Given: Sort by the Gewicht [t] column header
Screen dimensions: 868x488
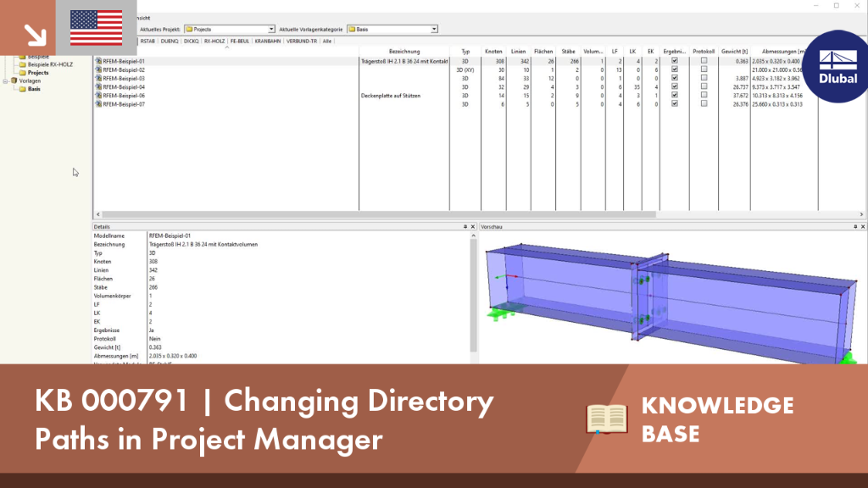Looking at the screenshot, I should pos(734,52).
